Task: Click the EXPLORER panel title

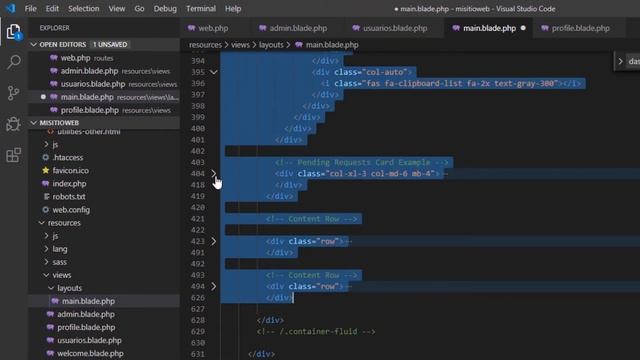Action: [x=54, y=28]
